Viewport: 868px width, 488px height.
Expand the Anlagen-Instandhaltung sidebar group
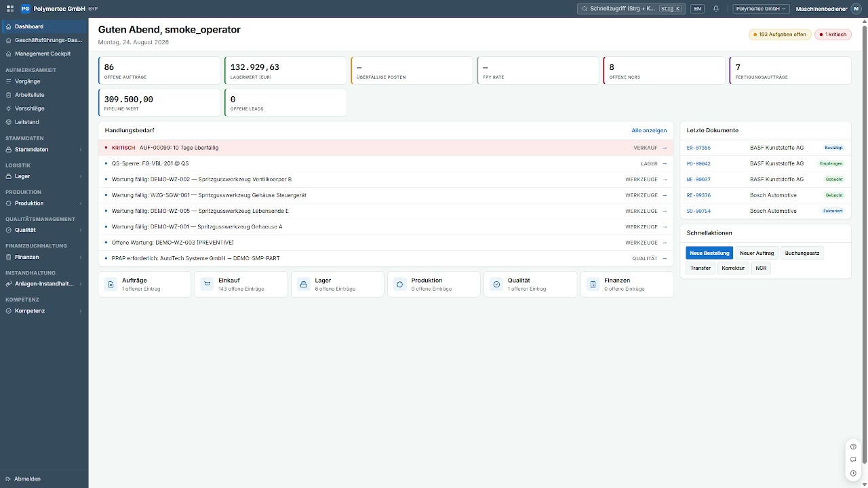click(44, 284)
